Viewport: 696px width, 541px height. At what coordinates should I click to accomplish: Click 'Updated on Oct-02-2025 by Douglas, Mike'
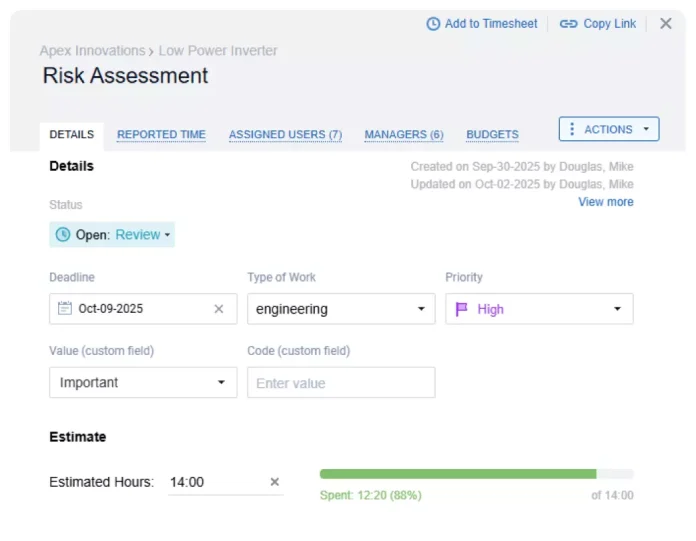tap(522, 184)
